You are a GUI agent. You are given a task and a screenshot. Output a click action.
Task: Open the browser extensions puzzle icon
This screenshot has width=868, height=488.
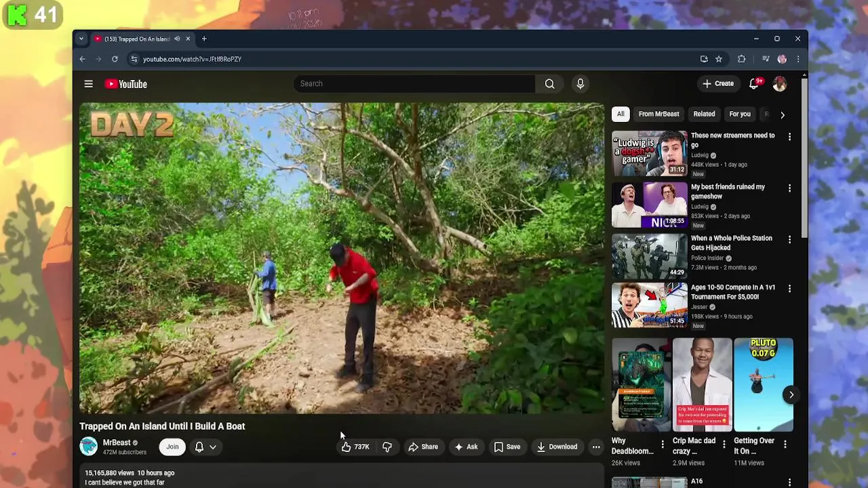coord(741,59)
